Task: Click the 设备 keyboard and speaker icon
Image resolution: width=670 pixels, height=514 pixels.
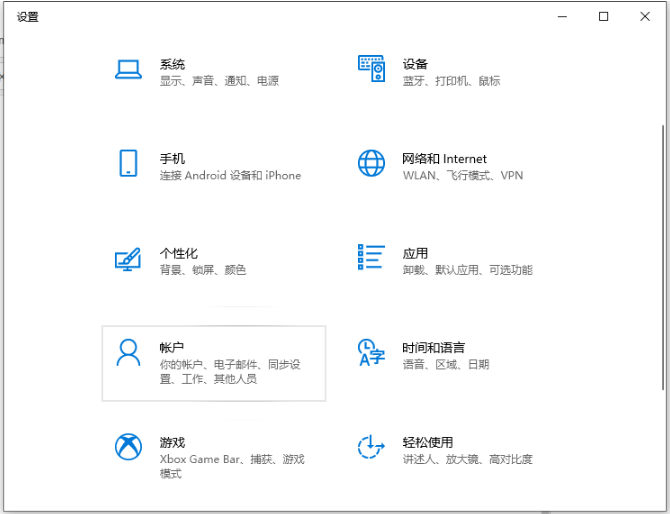Action: point(371,69)
